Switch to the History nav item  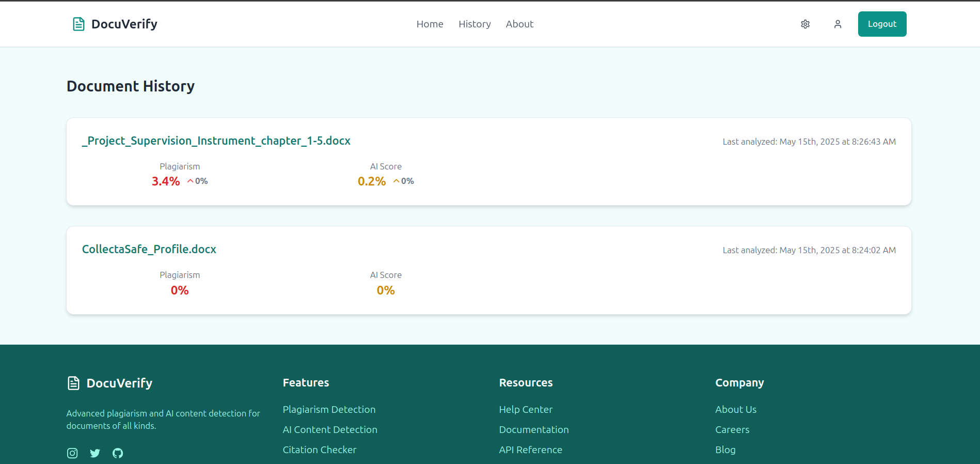tap(475, 24)
